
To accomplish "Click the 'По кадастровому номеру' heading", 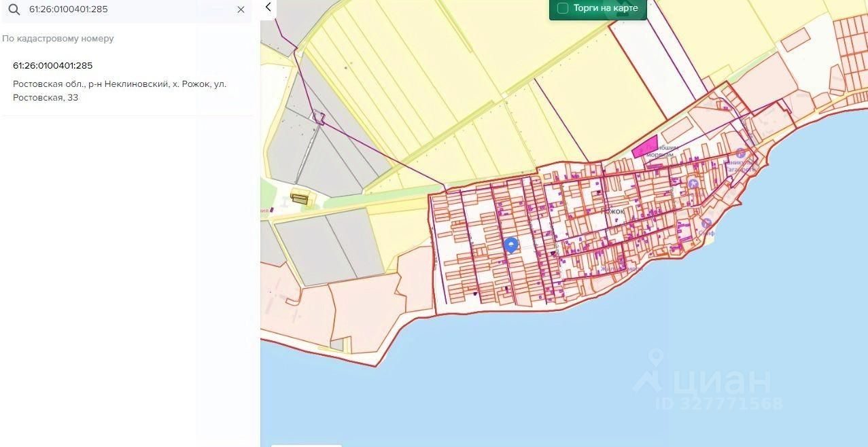I will coord(58,39).
